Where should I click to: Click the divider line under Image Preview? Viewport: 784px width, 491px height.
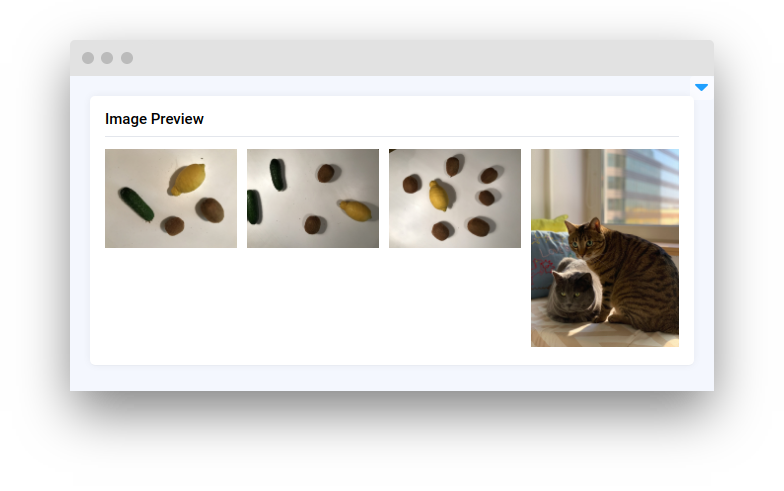392,136
